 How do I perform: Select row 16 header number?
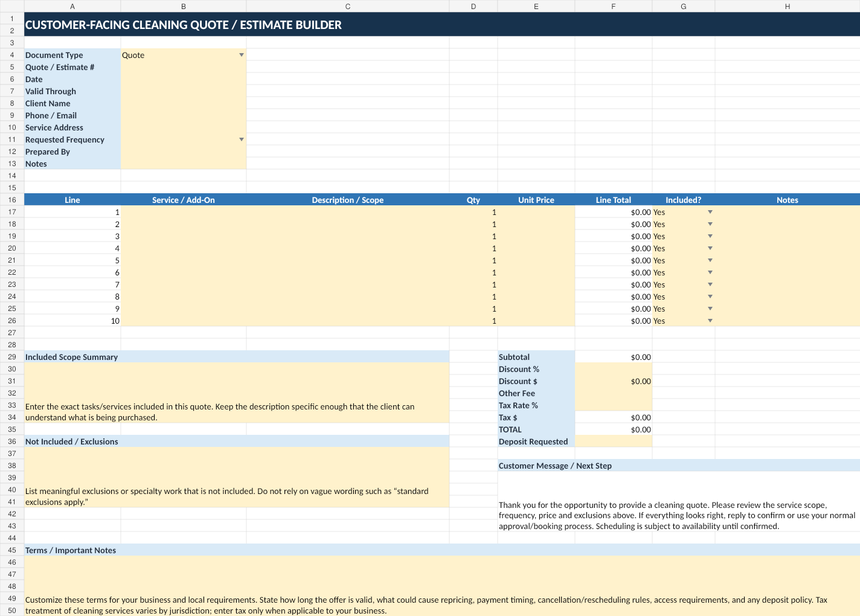(12, 200)
